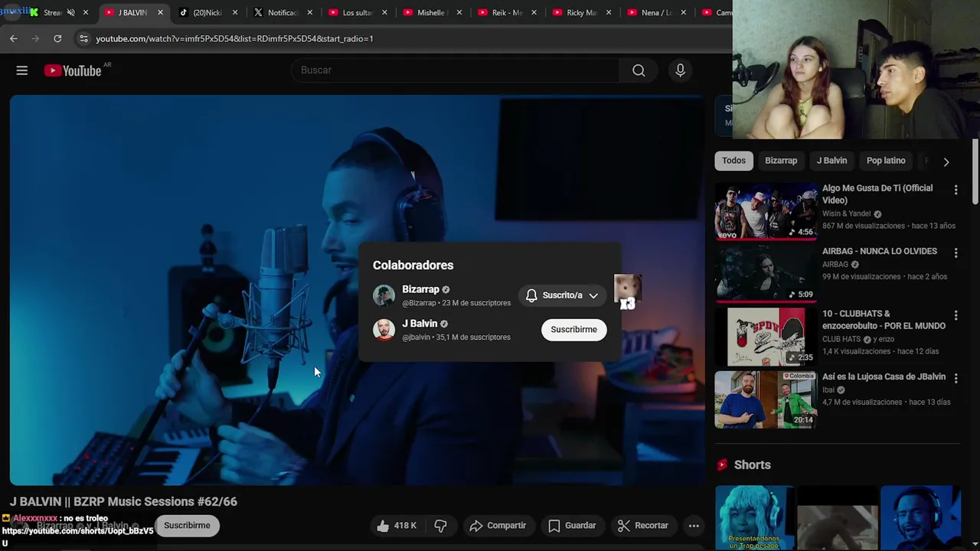Open Bizarrap channel avatar in Colaboradores
Viewport: 980px width, 551px height.
click(x=384, y=295)
